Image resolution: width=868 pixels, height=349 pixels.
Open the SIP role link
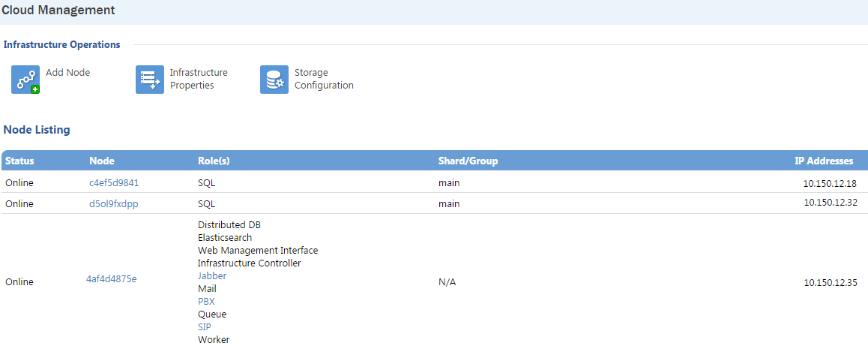tap(205, 326)
